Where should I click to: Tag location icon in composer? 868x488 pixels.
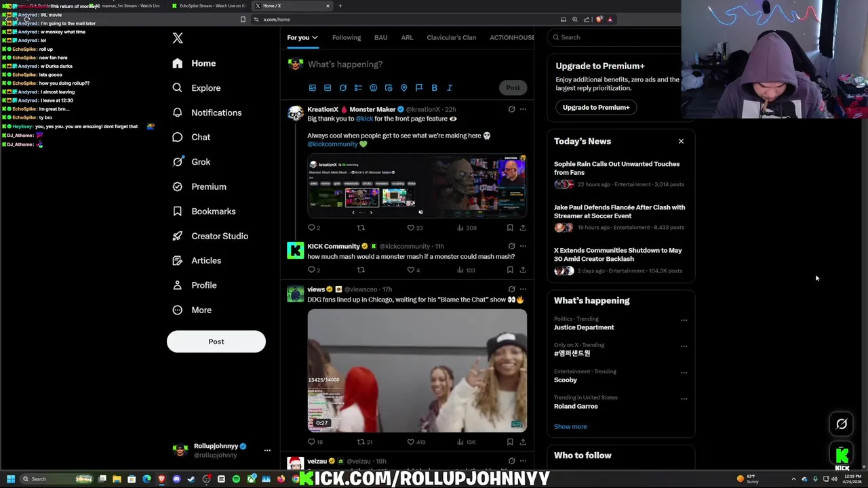[x=403, y=87]
